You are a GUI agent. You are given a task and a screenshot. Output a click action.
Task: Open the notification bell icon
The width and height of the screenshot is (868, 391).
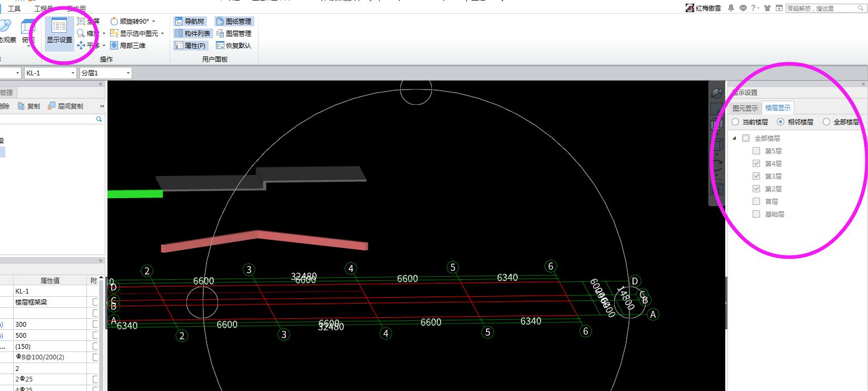pyautogui.click(x=731, y=8)
